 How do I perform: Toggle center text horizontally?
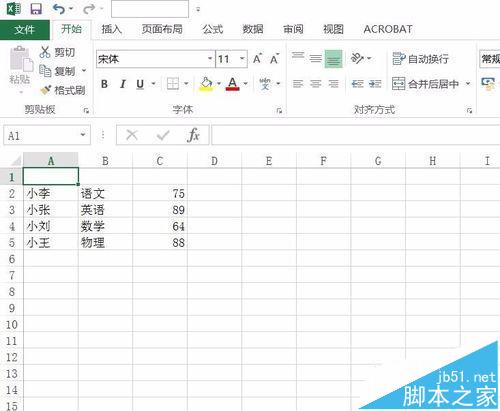[315, 84]
